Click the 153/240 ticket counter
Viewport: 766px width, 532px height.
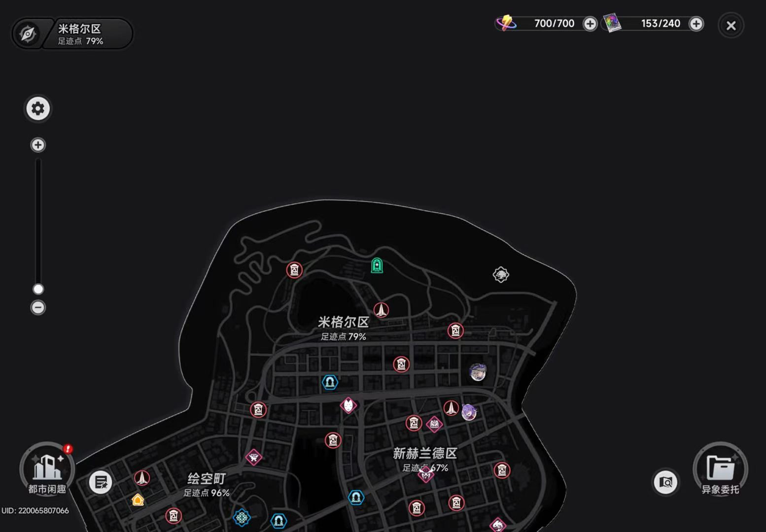pos(661,23)
